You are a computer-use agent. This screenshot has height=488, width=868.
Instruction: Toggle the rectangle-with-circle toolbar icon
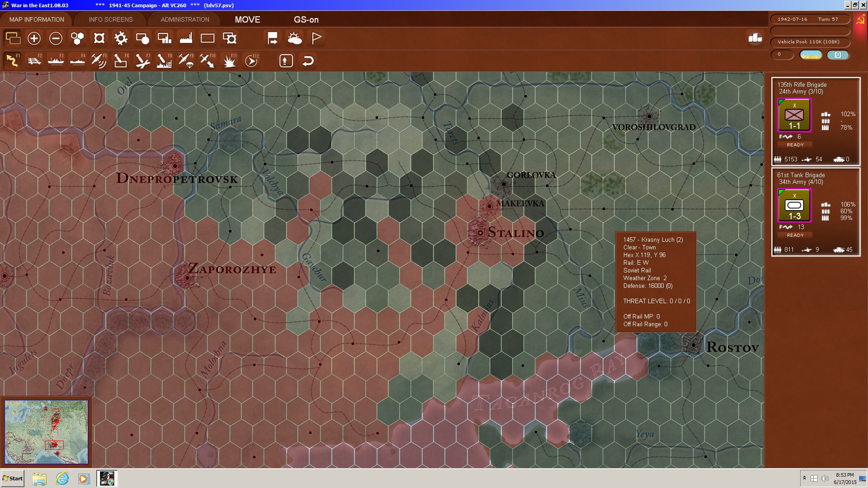click(x=142, y=38)
